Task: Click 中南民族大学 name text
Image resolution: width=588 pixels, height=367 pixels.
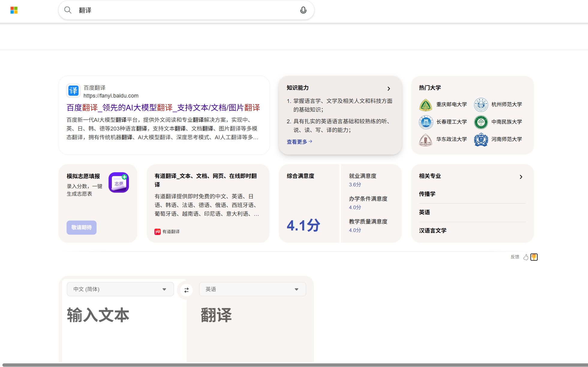Action: point(507,122)
